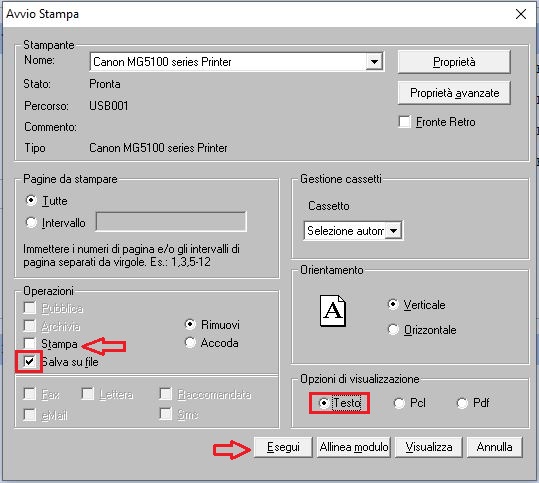Close the Avvio Stampa dialog
This screenshot has width=539, height=483.
click(521, 14)
